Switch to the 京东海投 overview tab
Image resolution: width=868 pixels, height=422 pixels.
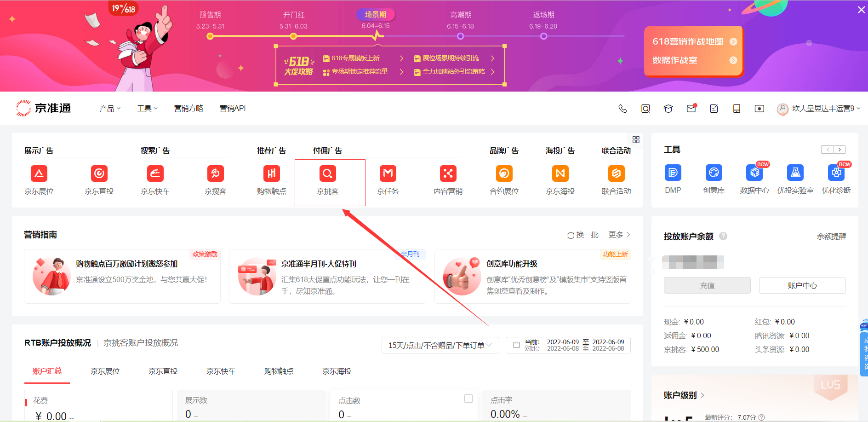pyautogui.click(x=337, y=371)
